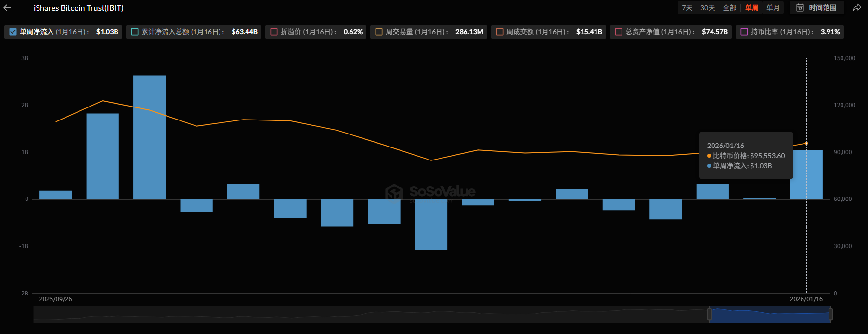
Task: Enable the 总资产净值 checkbox
Action: click(619, 32)
